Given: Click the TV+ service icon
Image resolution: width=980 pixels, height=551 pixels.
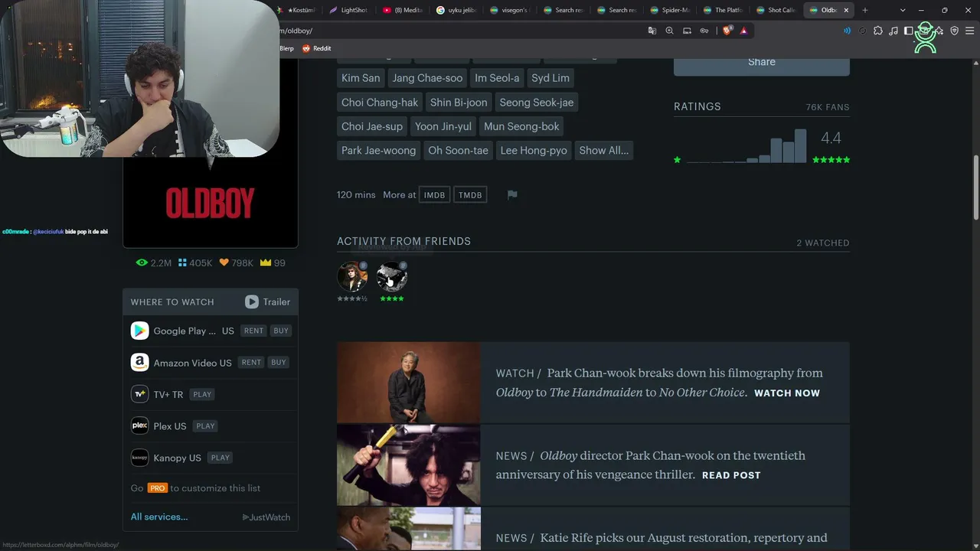Looking at the screenshot, I should tap(139, 394).
